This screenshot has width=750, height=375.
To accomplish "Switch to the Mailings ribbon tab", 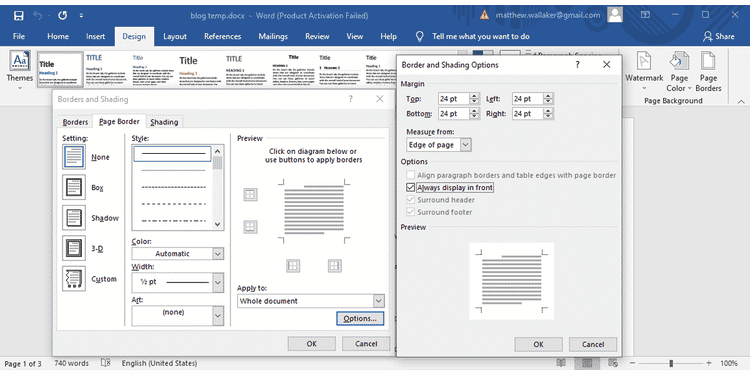I will [273, 36].
